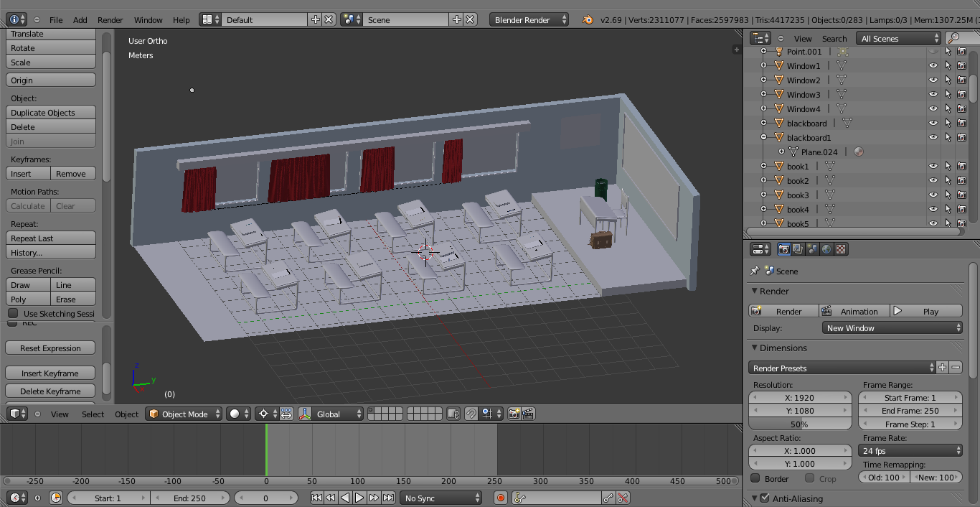Open the Help menu
This screenshot has width=980, height=507.
pyautogui.click(x=182, y=20)
